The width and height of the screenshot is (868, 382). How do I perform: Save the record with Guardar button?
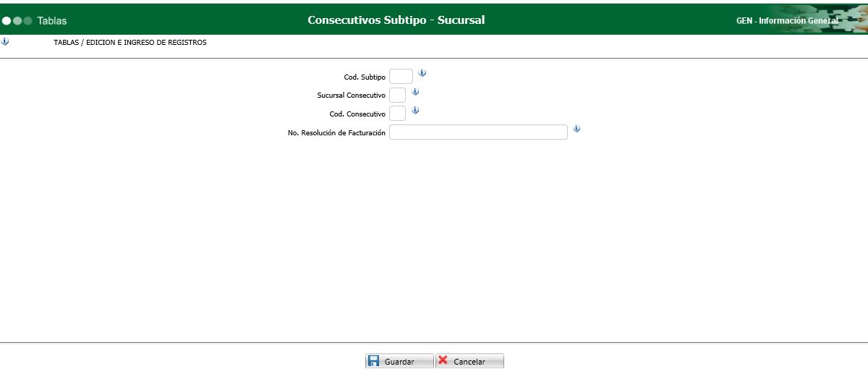(x=399, y=361)
